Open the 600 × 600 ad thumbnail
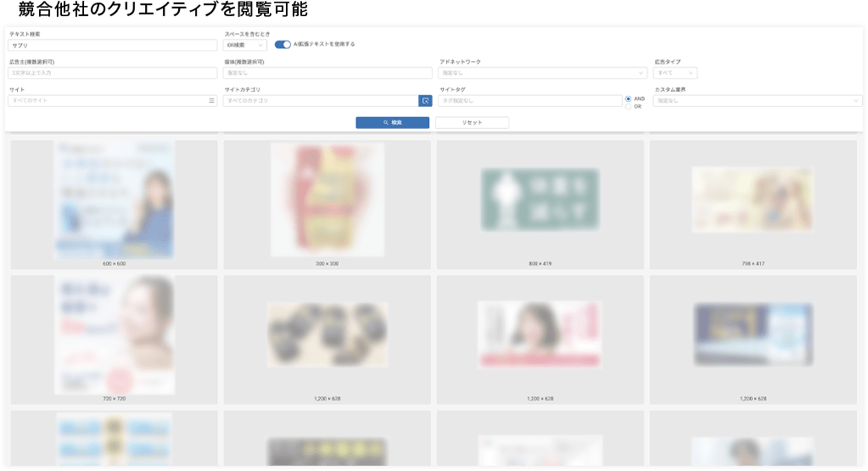The image size is (868, 471). [114, 200]
